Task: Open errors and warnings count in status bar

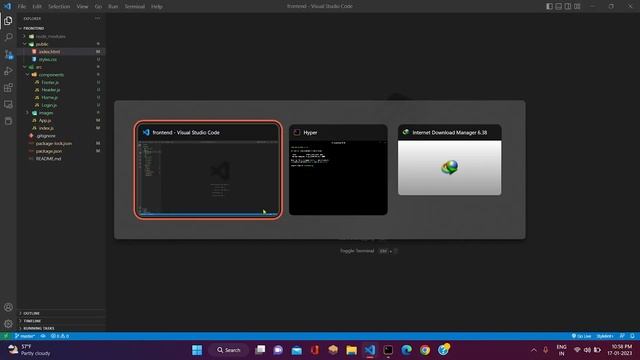Action: coord(60,336)
